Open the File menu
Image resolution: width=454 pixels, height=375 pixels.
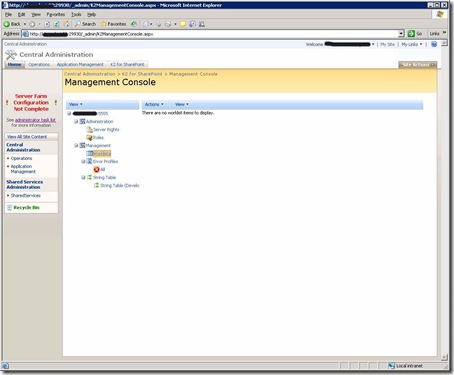(8, 14)
